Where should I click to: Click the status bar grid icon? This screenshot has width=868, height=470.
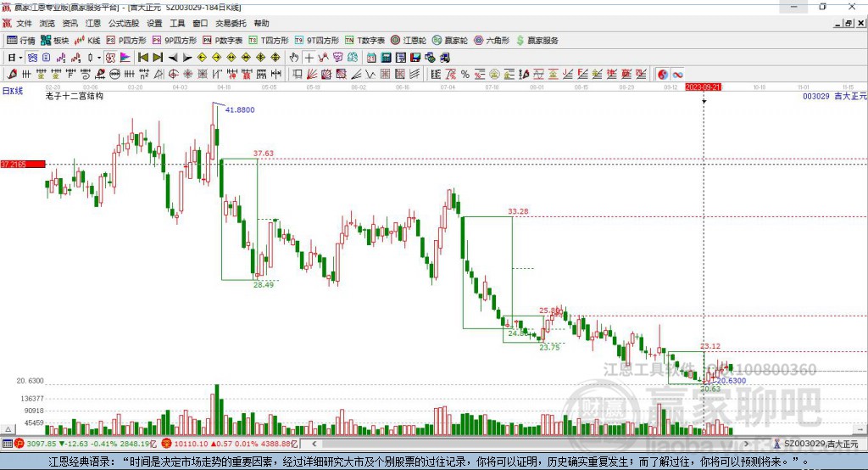pos(7,444)
